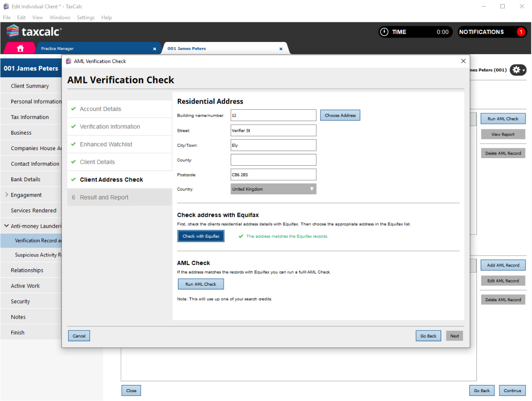The image size is (532, 401).
Task: Click the City/Town input field
Action: pyautogui.click(x=273, y=145)
